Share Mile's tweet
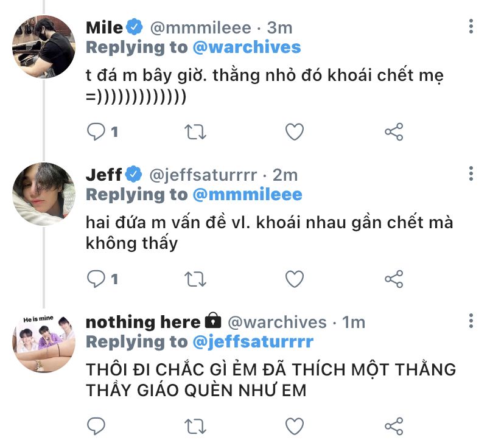504x443 pixels. point(394,131)
